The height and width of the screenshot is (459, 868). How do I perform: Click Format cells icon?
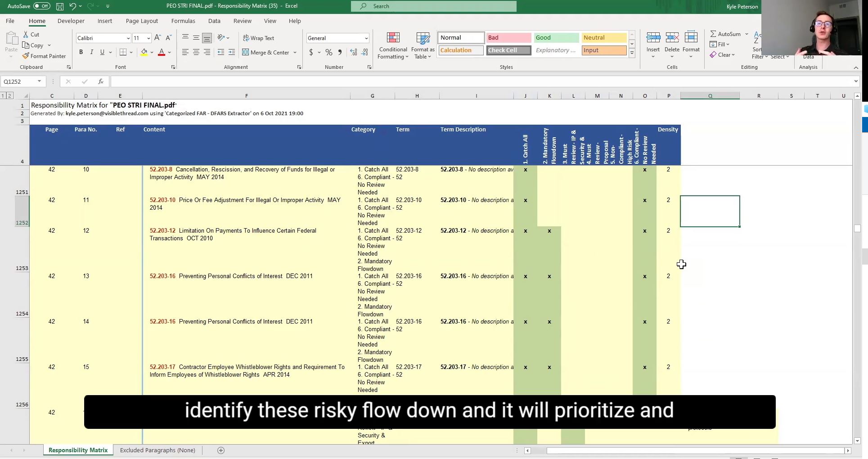[691, 38]
